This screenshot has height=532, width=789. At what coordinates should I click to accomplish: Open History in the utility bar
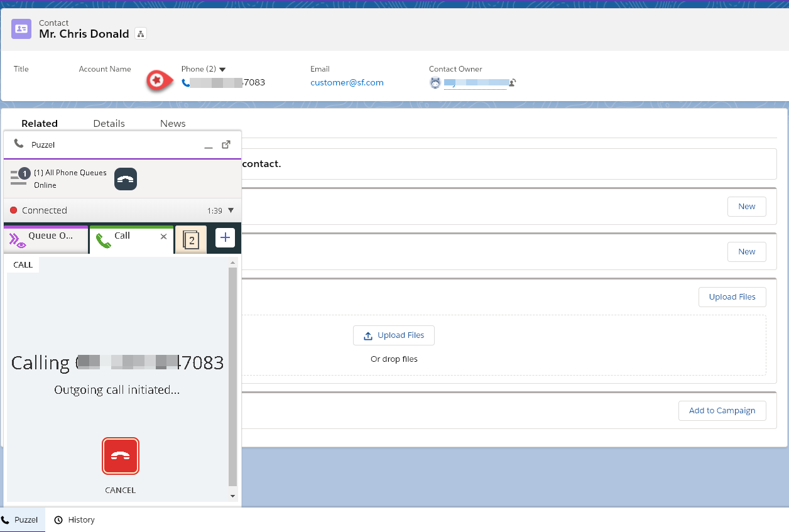(75, 519)
